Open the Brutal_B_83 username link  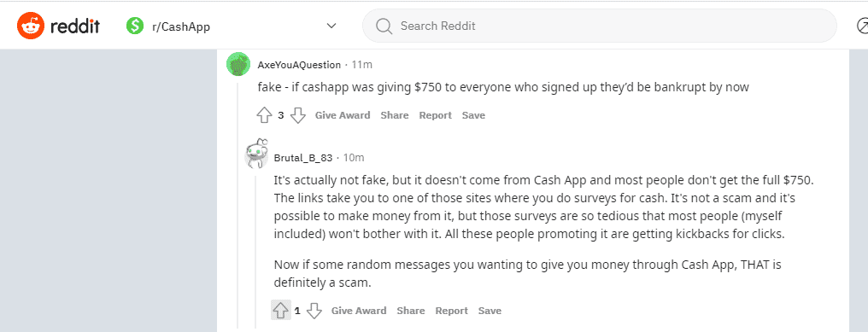tap(303, 158)
